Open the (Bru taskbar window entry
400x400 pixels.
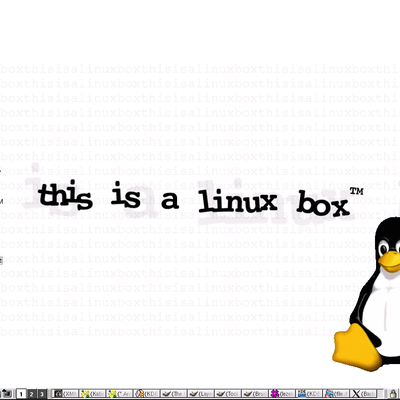point(255,394)
